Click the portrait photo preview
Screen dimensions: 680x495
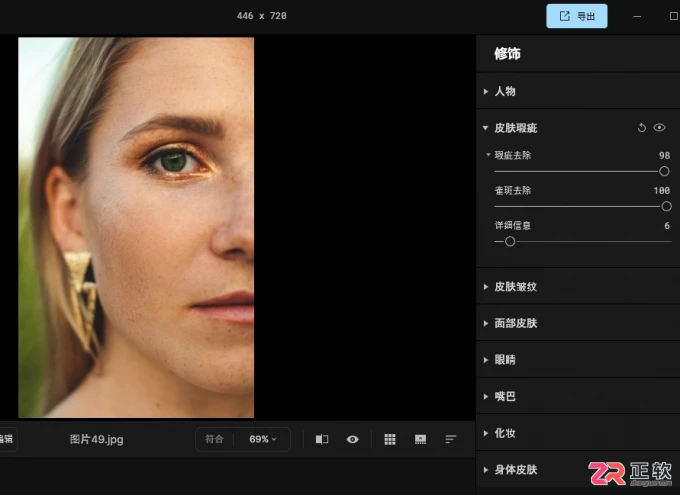(x=136, y=227)
